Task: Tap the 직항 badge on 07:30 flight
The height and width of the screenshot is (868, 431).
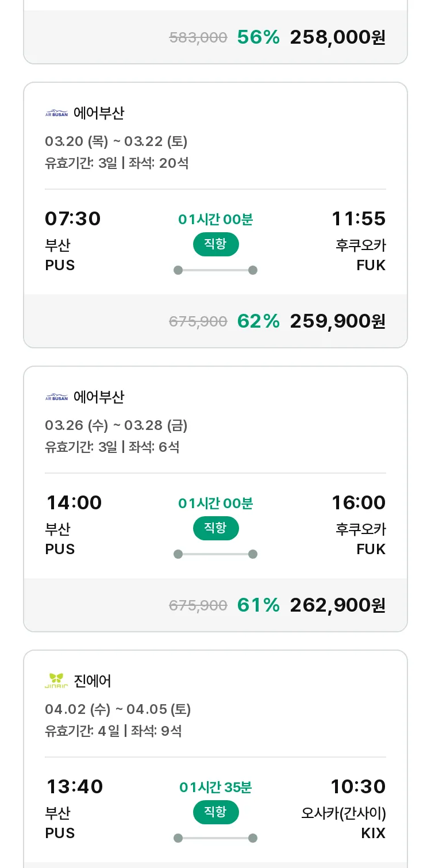Action: (215, 244)
